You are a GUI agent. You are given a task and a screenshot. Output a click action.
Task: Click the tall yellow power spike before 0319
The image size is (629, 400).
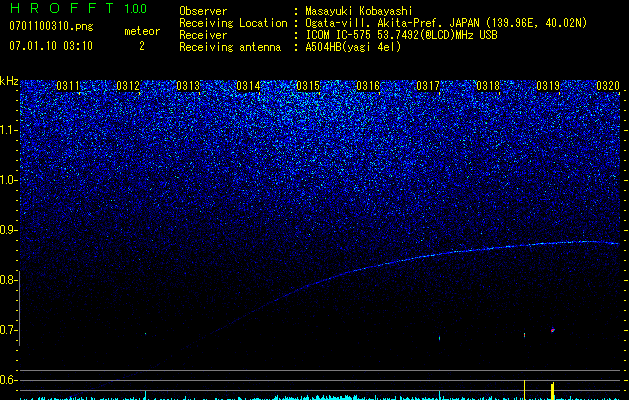click(x=525, y=390)
